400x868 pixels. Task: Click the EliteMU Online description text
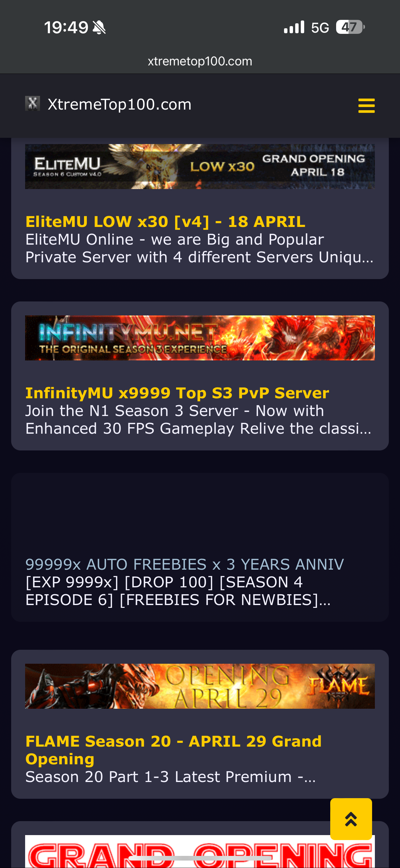pyautogui.click(x=199, y=248)
